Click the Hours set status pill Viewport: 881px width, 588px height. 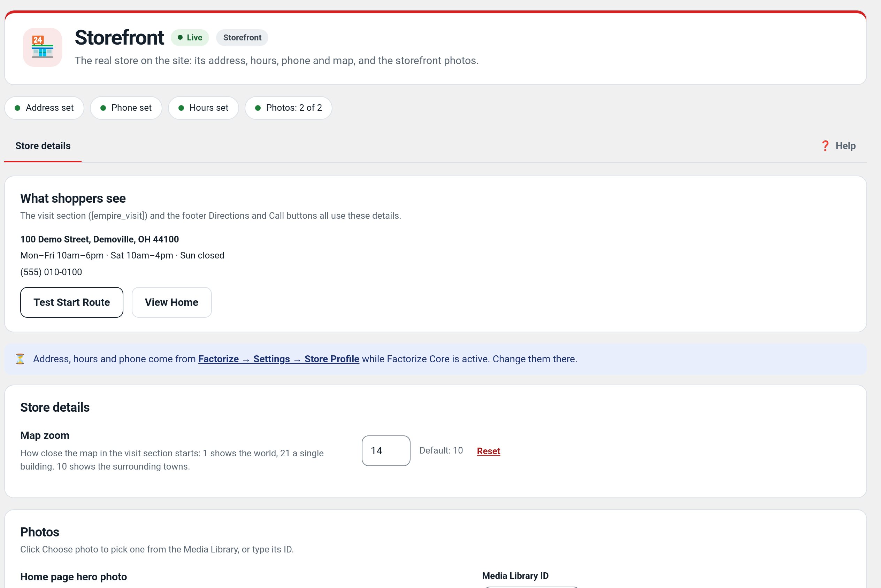203,108
